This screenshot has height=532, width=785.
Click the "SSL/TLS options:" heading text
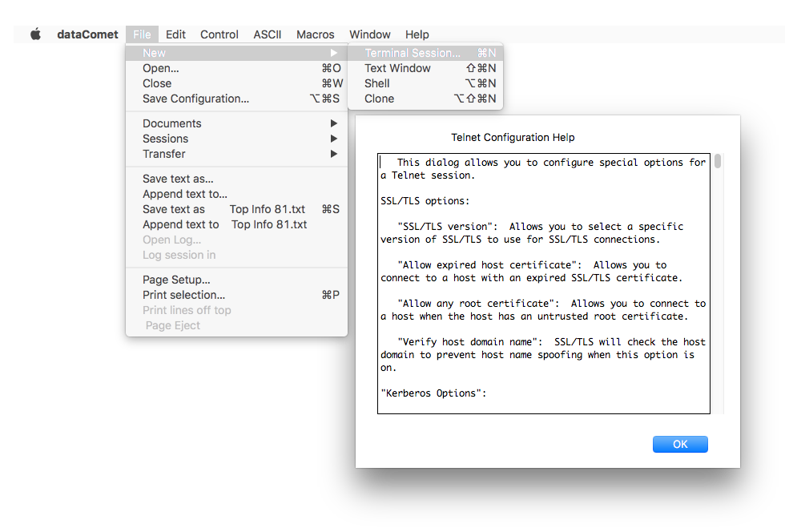425,201
